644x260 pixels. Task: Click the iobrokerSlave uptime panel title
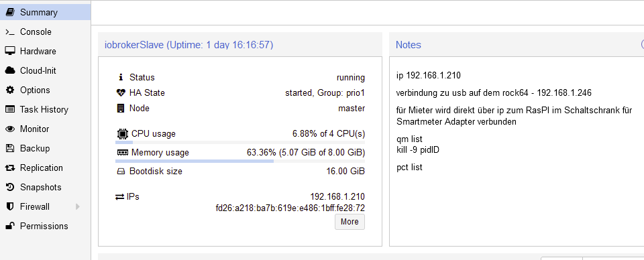[189, 45]
